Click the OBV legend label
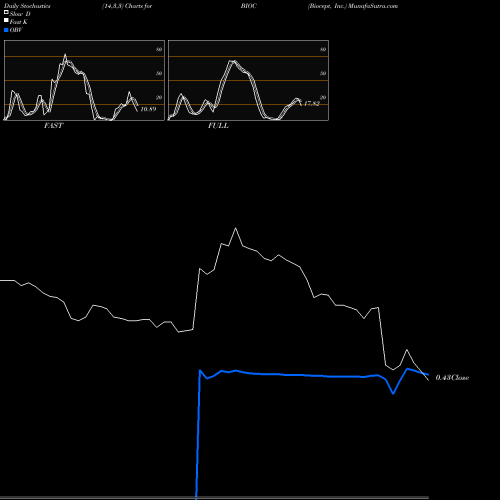This screenshot has width=500, height=500. pyautogui.click(x=16, y=30)
